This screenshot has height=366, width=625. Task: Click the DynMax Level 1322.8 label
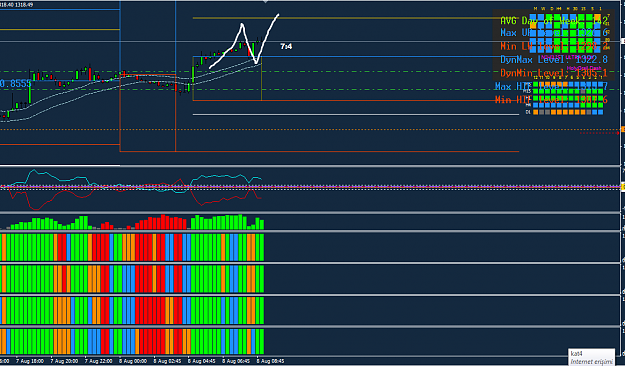tap(554, 59)
